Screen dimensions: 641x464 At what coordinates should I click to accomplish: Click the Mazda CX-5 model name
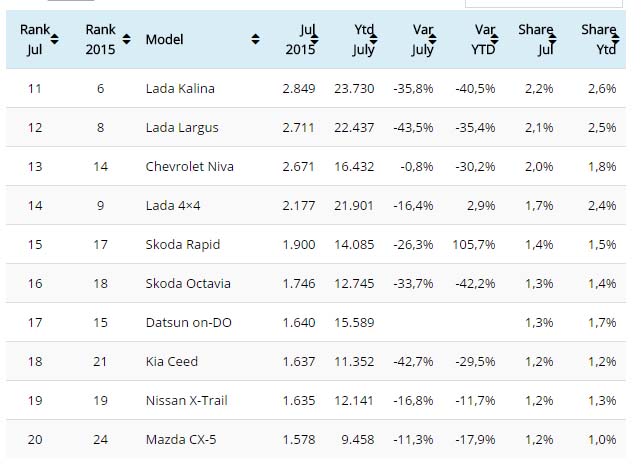pyautogui.click(x=179, y=439)
